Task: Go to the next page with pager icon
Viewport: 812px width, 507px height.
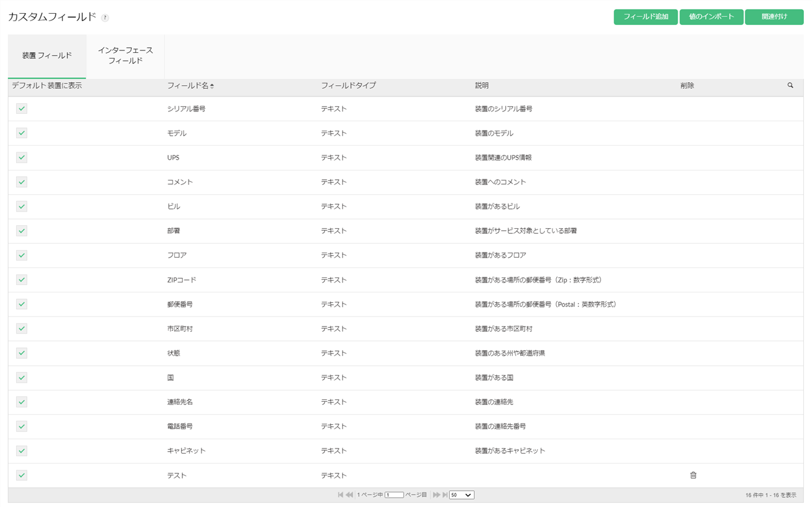Action: [x=436, y=495]
